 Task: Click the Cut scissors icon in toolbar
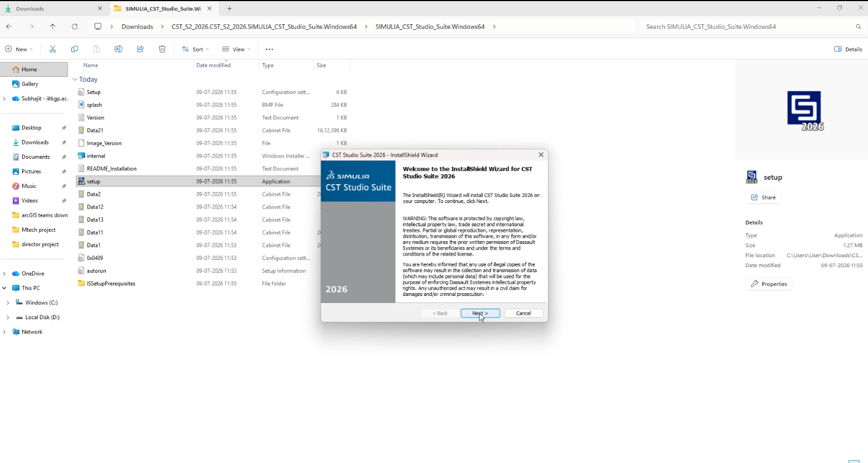click(x=53, y=49)
